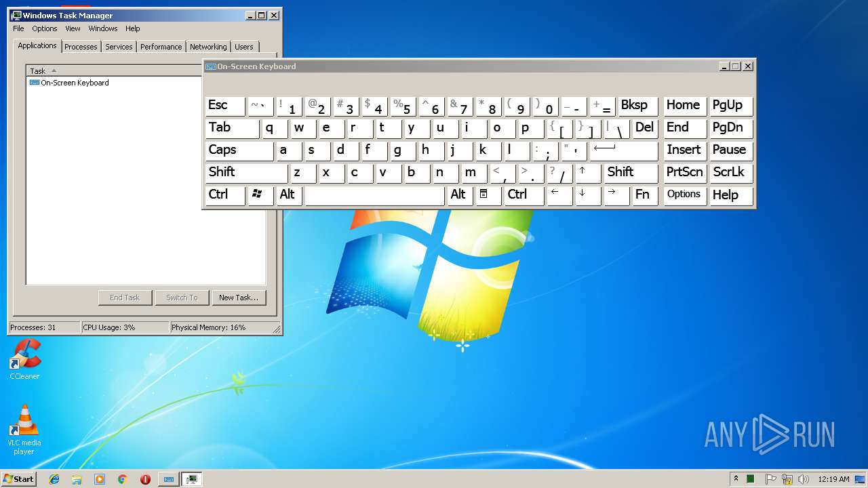The image size is (868, 488).
Task: Switch to the Services tab
Action: [119, 47]
